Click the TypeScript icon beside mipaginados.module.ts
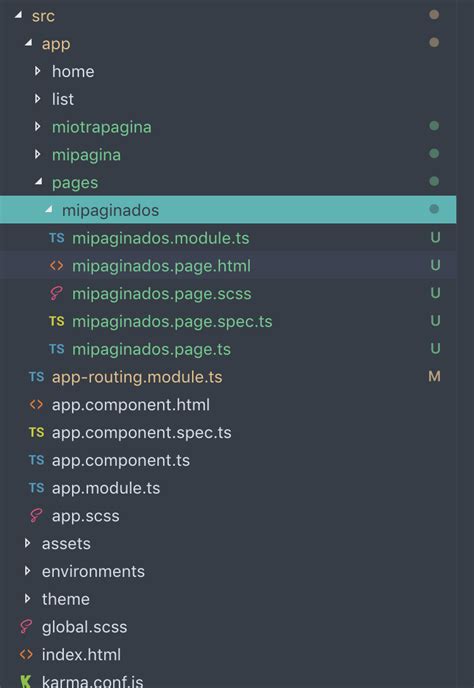Screen dimensions: 474x688 tap(57, 238)
